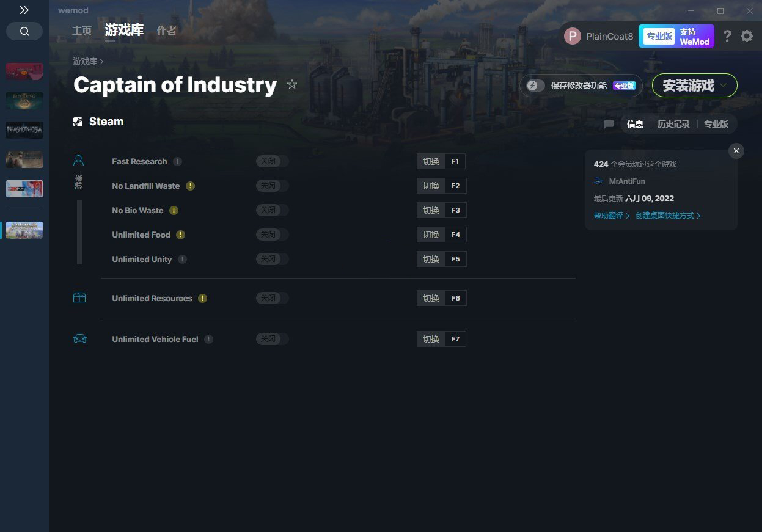The width and height of the screenshot is (762, 532).
Task: Click the Captain of Industry game title
Action: click(175, 85)
